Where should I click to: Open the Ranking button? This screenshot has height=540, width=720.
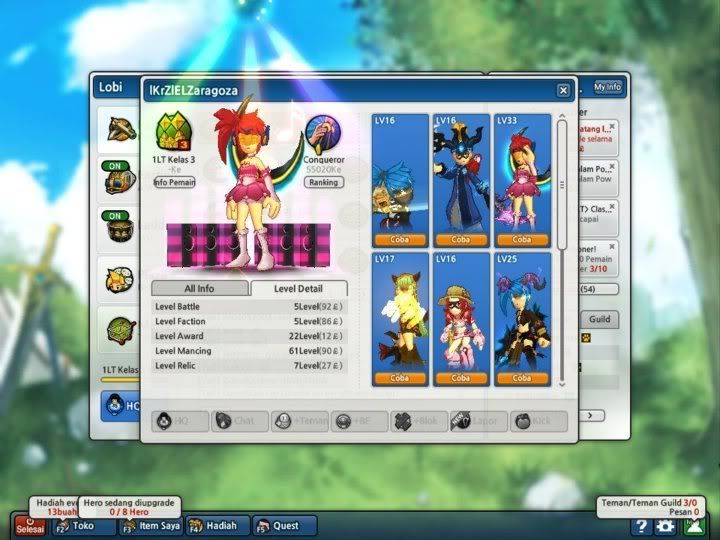coord(324,182)
